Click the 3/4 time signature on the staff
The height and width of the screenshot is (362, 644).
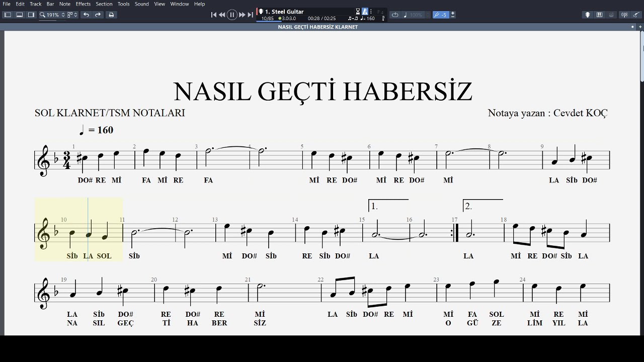point(66,160)
